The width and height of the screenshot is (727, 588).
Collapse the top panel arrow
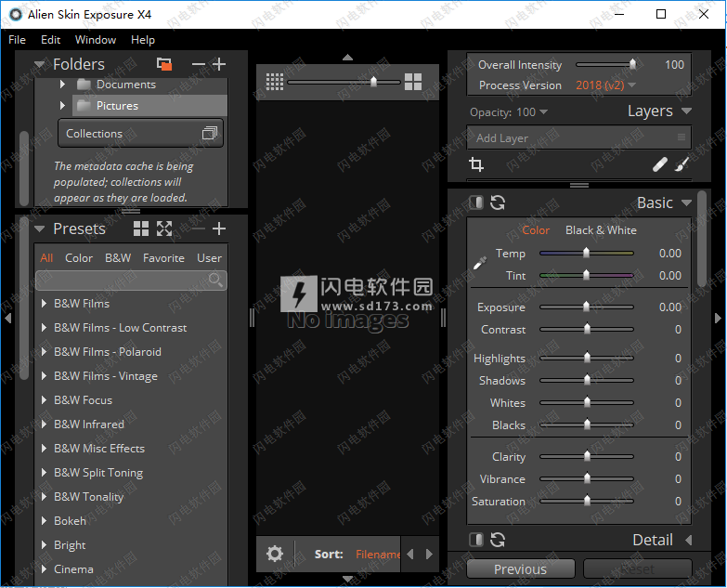(347, 58)
